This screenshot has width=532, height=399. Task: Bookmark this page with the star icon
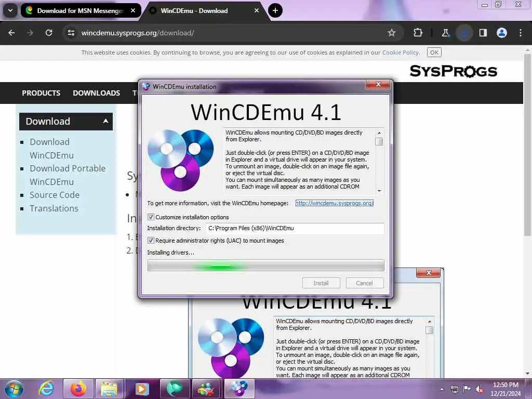392,33
